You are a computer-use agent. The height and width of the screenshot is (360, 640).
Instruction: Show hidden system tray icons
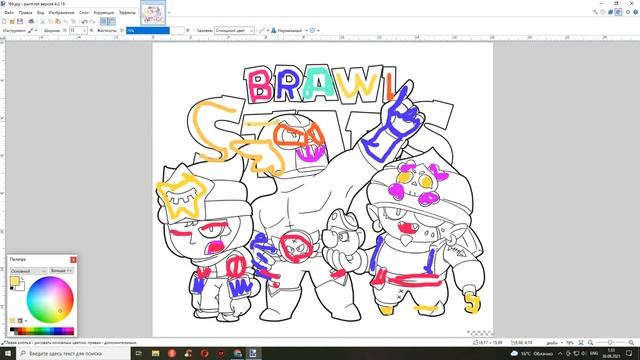[560, 353]
